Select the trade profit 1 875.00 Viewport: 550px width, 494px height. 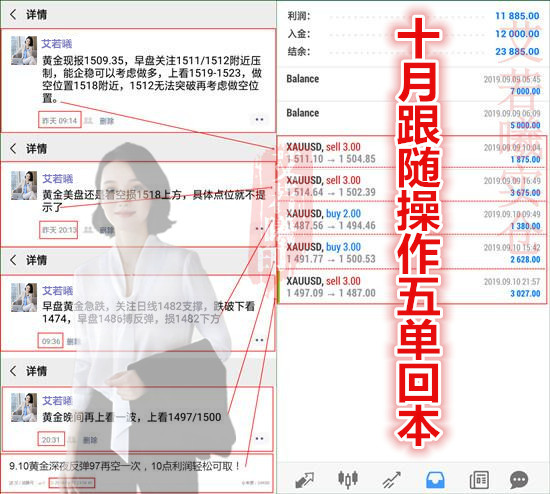(x=525, y=159)
